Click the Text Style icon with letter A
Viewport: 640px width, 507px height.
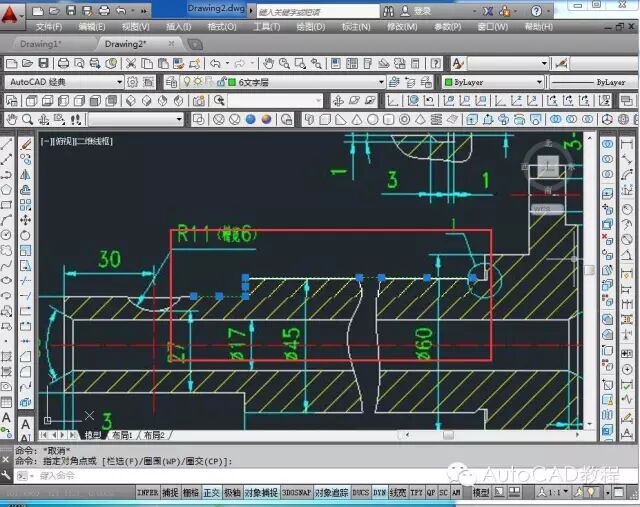pos(458,63)
